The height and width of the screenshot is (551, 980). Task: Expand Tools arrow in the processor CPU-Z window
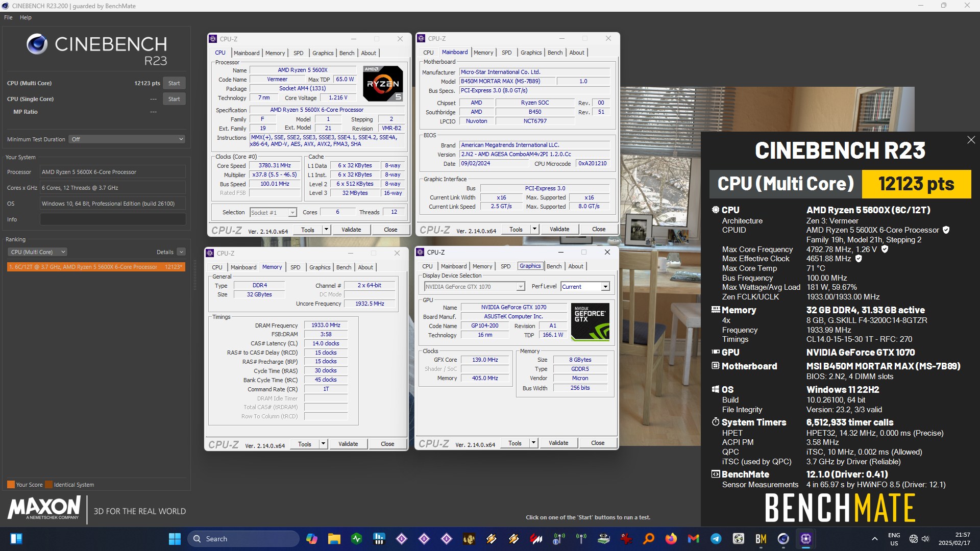327,230
